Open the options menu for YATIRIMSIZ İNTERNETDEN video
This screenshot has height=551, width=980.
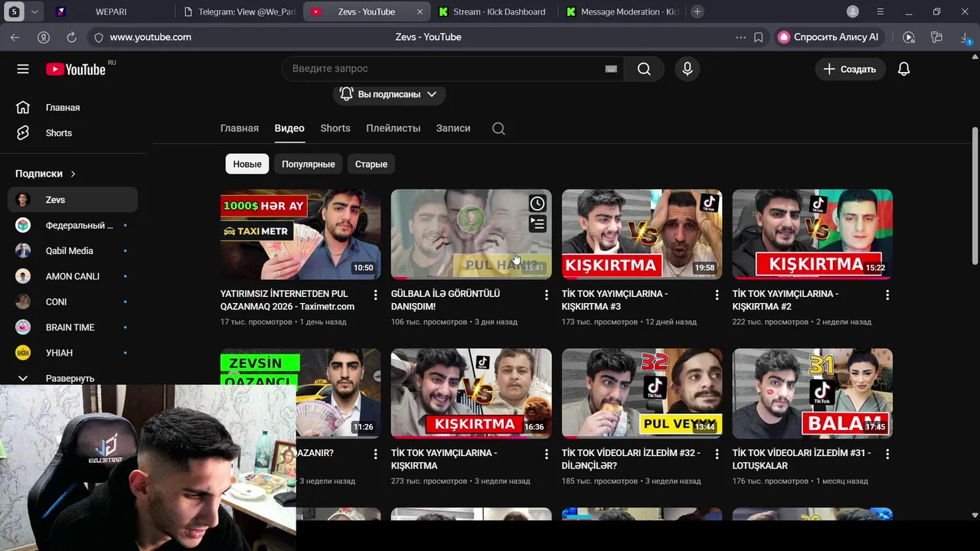coord(375,295)
